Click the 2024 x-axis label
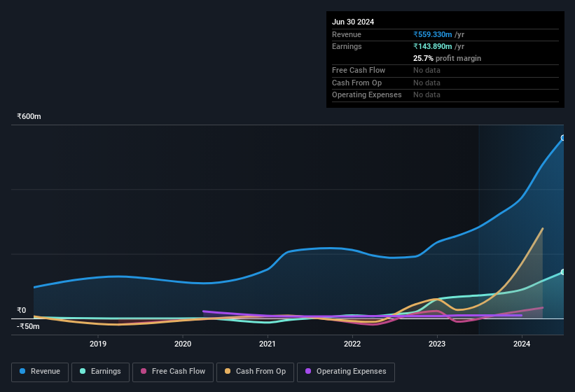This screenshot has height=392, width=575. coord(522,344)
